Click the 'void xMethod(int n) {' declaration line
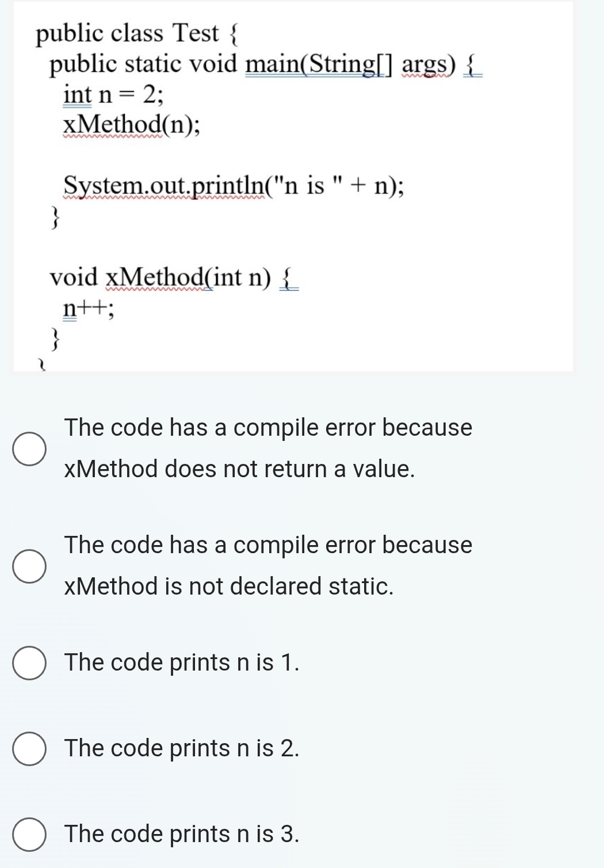 click(x=174, y=277)
